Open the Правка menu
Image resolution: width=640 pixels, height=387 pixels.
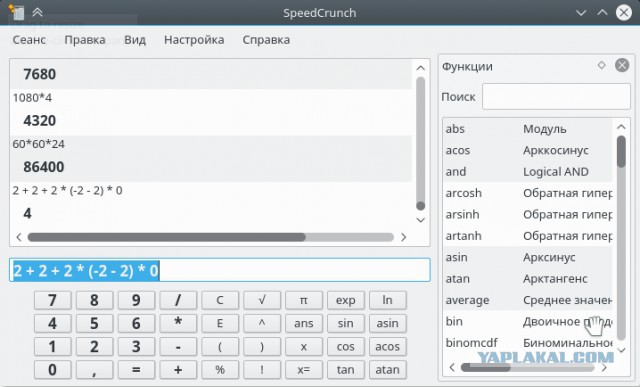tap(85, 40)
